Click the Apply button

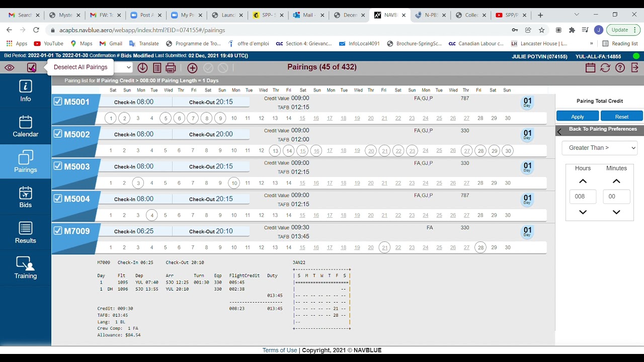[x=578, y=116]
